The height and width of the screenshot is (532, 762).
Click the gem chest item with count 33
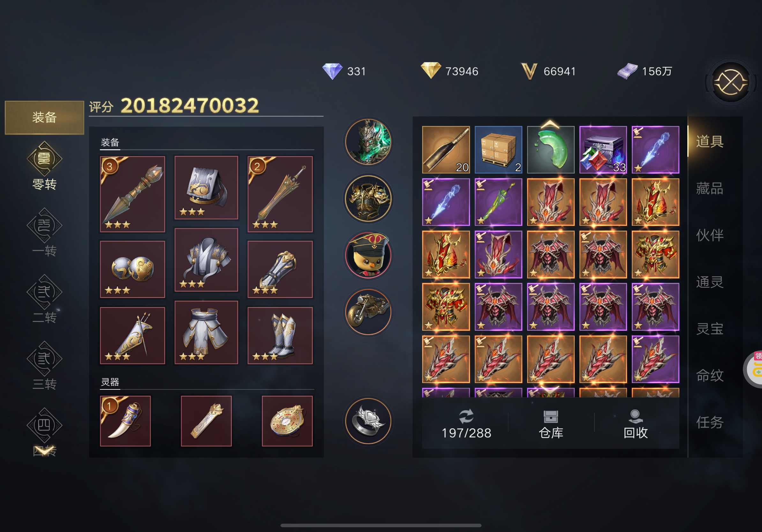click(x=603, y=150)
